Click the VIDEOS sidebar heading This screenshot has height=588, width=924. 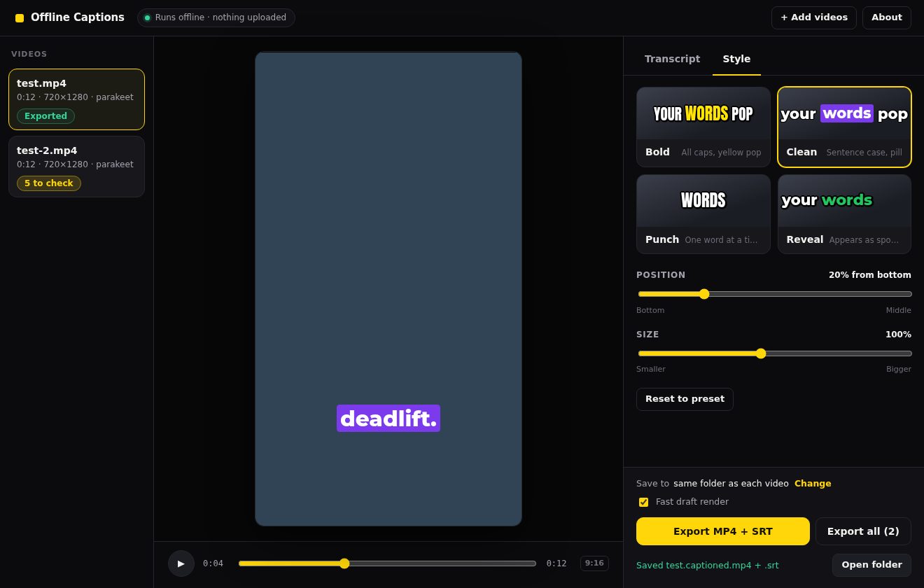pos(29,55)
